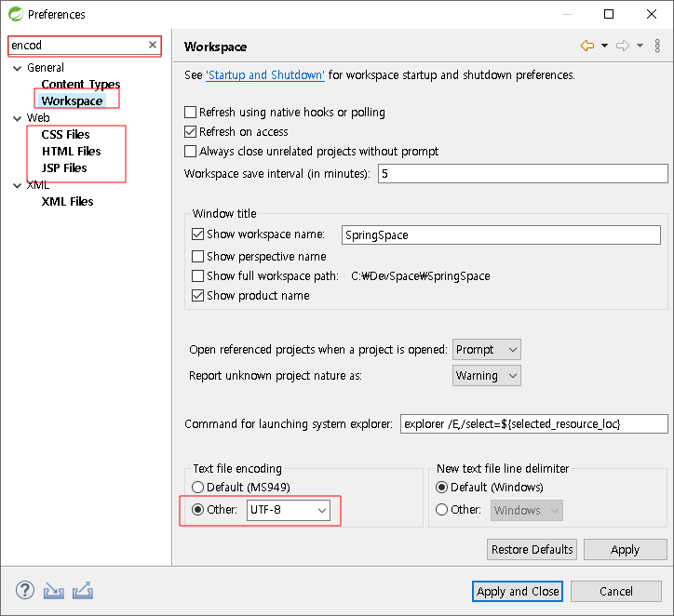The height and width of the screenshot is (616, 674).
Task: Click the Web tree label
Action: (x=38, y=118)
